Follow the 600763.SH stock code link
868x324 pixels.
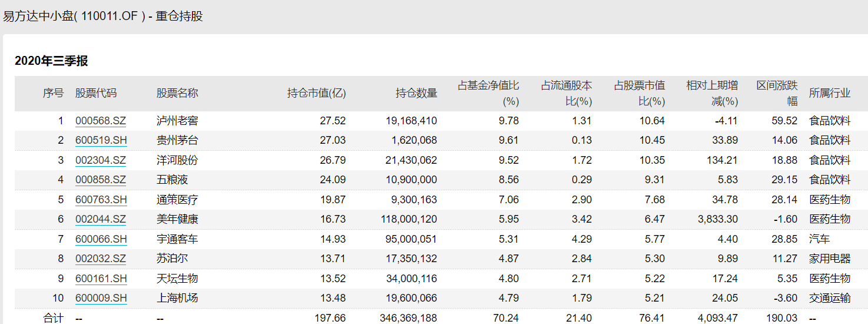101,200
